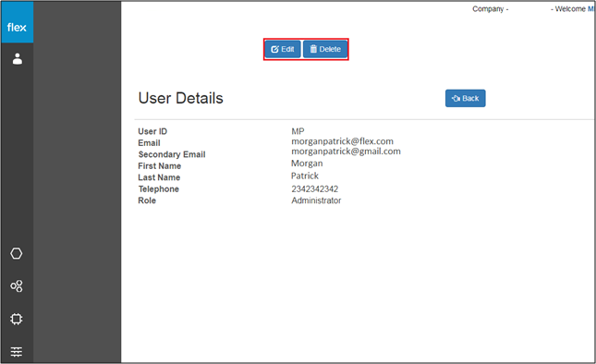The height and width of the screenshot is (364, 596).
Task: Click the Role field label
Action: (x=147, y=200)
